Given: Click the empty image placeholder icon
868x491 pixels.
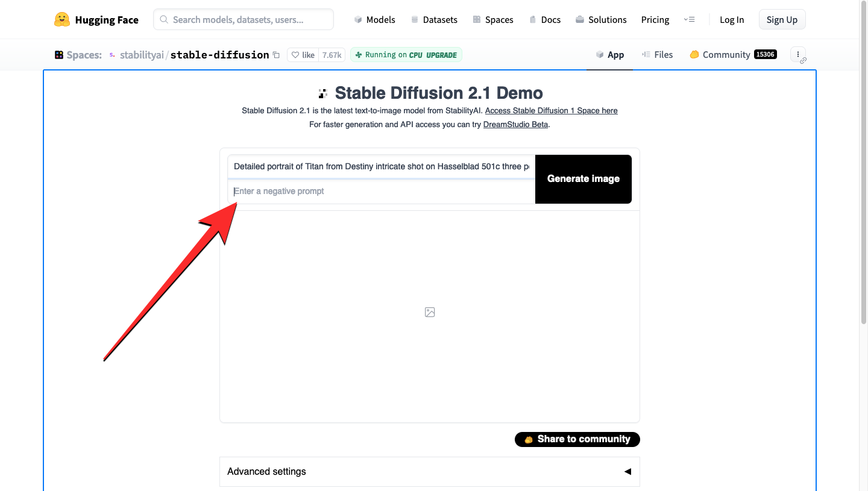Looking at the screenshot, I should (430, 312).
